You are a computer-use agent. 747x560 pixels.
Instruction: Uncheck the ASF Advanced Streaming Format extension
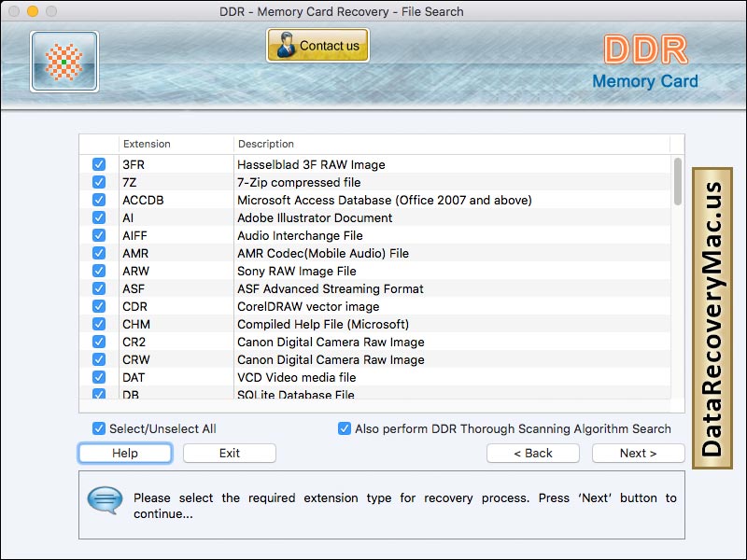coord(98,288)
